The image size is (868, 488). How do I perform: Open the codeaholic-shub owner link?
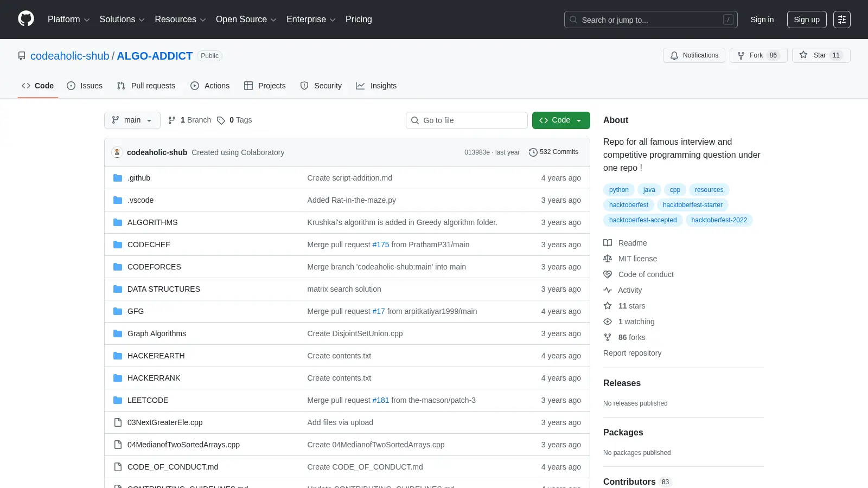tap(70, 56)
